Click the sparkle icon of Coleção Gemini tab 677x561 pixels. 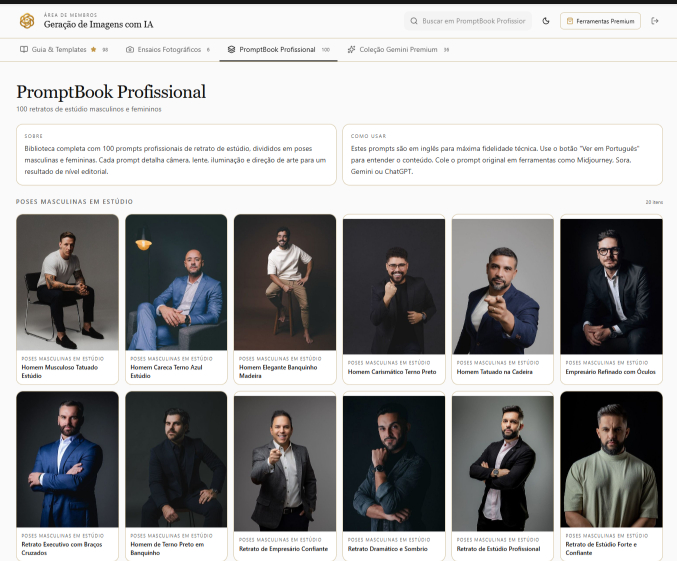(x=351, y=50)
